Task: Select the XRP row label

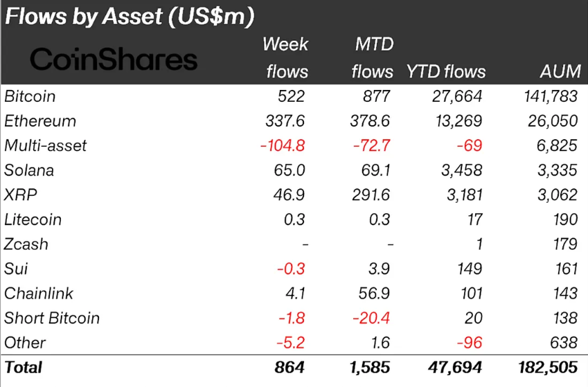Action: coord(20,195)
